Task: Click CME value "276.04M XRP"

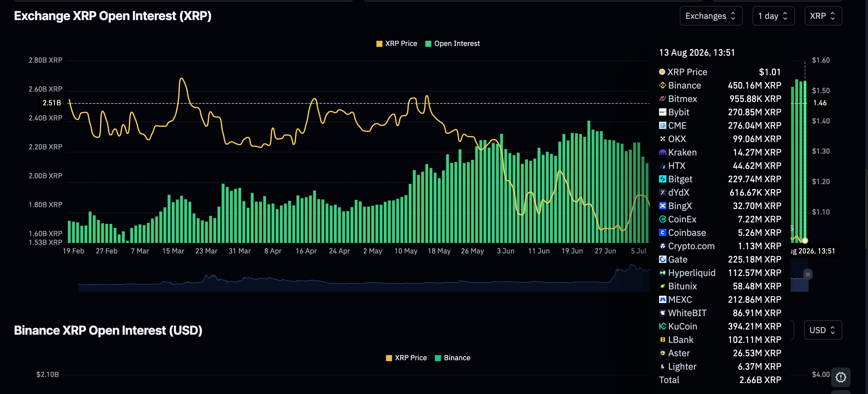Action: click(754, 126)
